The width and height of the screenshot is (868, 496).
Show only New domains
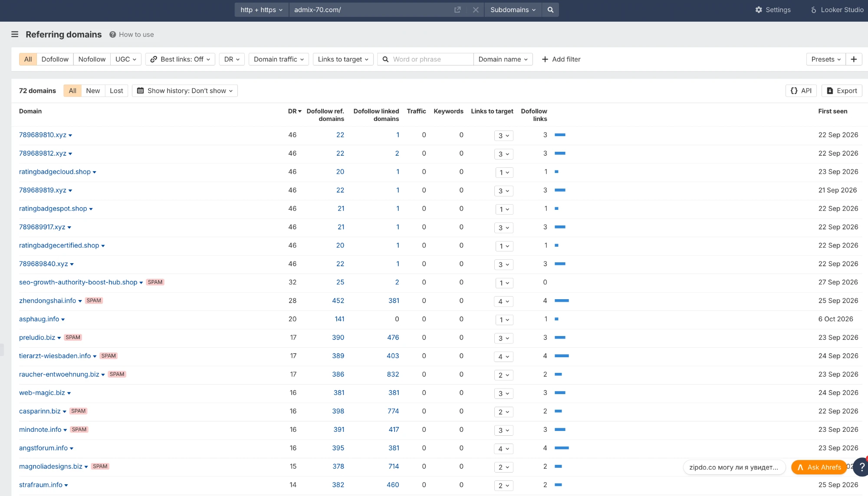coord(93,91)
